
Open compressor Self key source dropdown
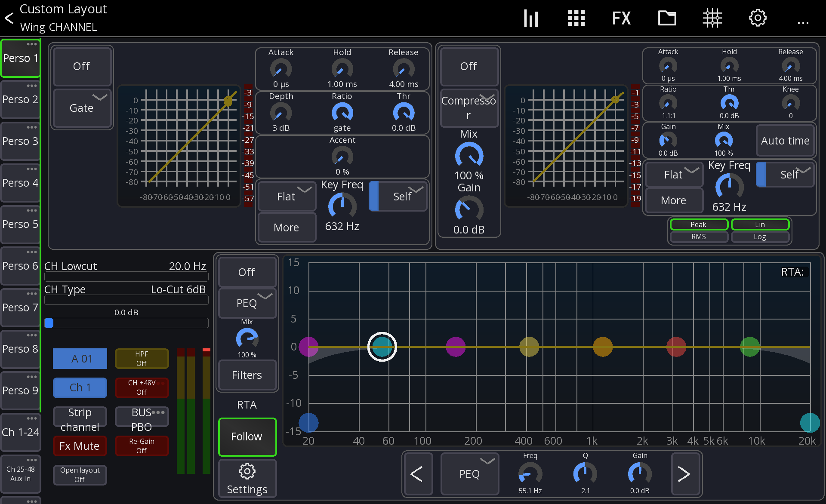[786, 175]
